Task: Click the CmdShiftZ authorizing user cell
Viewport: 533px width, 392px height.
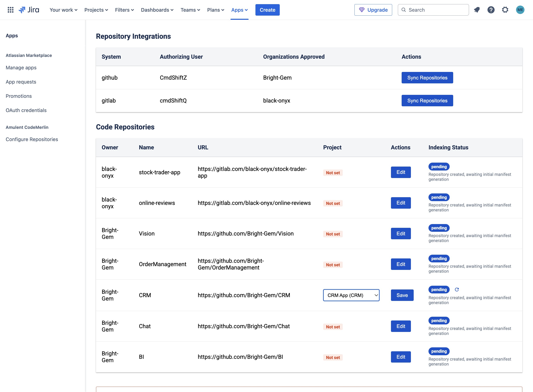Action: coord(173,78)
